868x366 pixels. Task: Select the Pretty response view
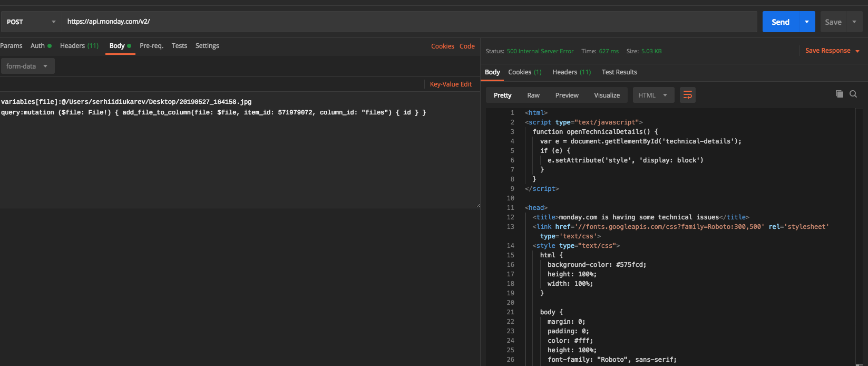[x=503, y=95]
